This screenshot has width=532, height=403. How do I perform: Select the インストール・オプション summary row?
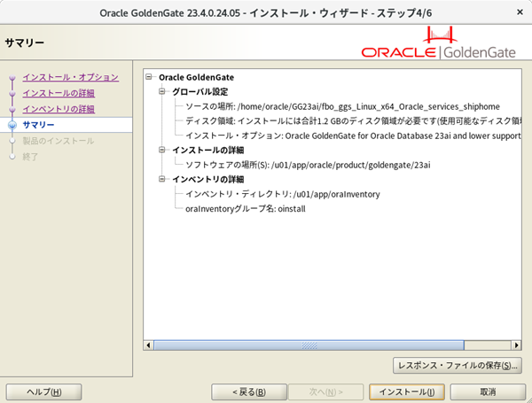353,136
